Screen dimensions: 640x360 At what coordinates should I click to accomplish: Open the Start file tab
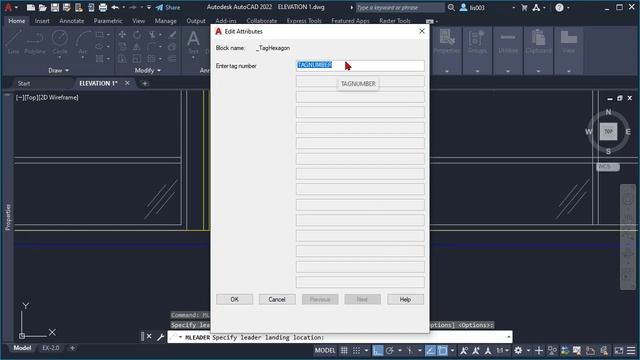[24, 83]
